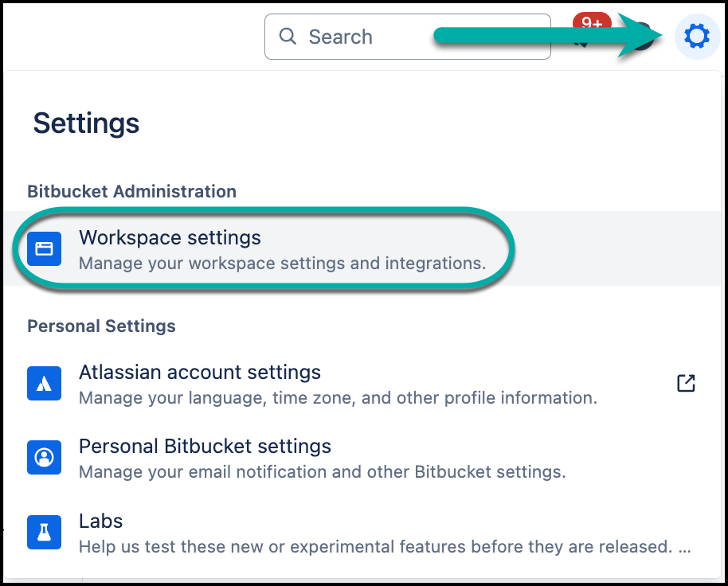The height and width of the screenshot is (586, 728).
Task: Click the magnifier icon in Search
Action: tap(288, 37)
